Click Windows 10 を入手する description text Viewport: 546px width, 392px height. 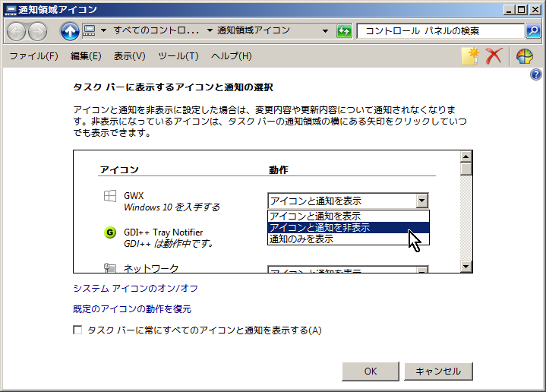(x=172, y=207)
